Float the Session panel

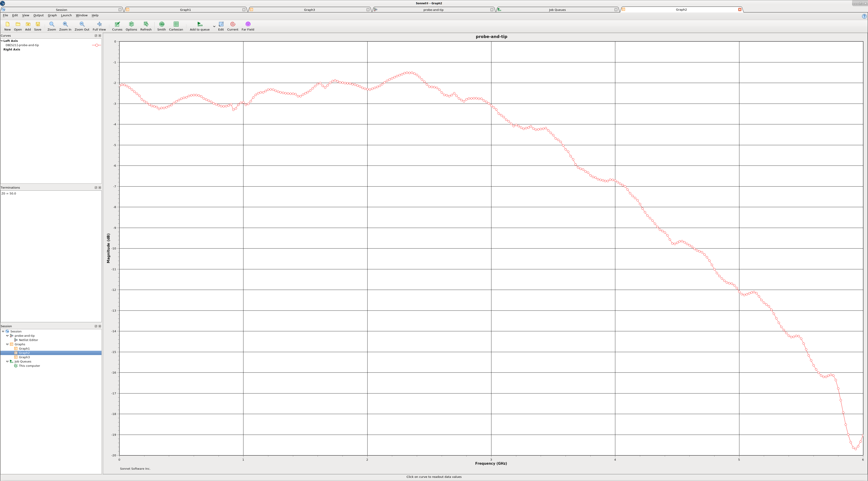point(96,326)
